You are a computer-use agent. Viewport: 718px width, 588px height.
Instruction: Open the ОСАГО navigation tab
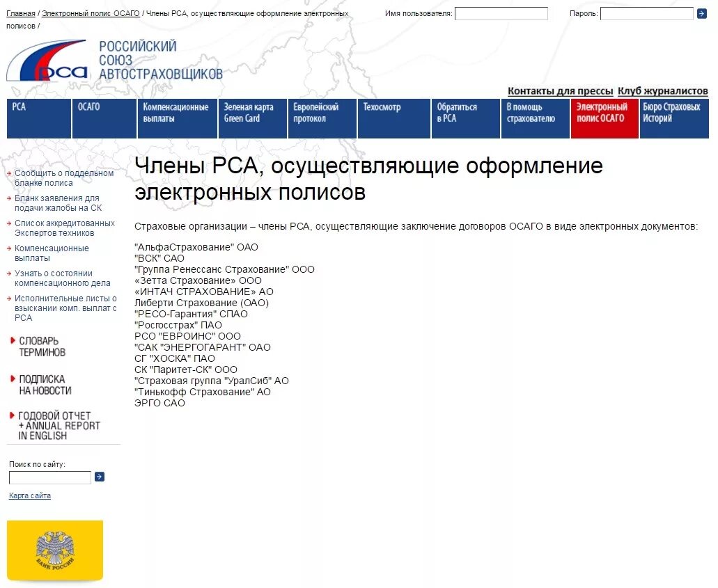(x=104, y=118)
